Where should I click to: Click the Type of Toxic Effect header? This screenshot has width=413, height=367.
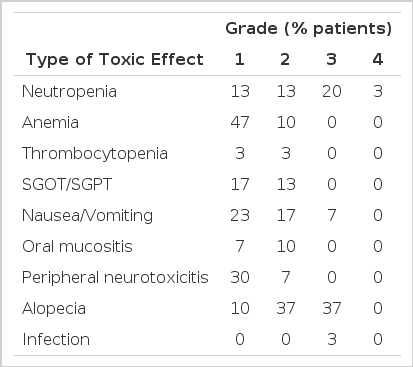(114, 60)
